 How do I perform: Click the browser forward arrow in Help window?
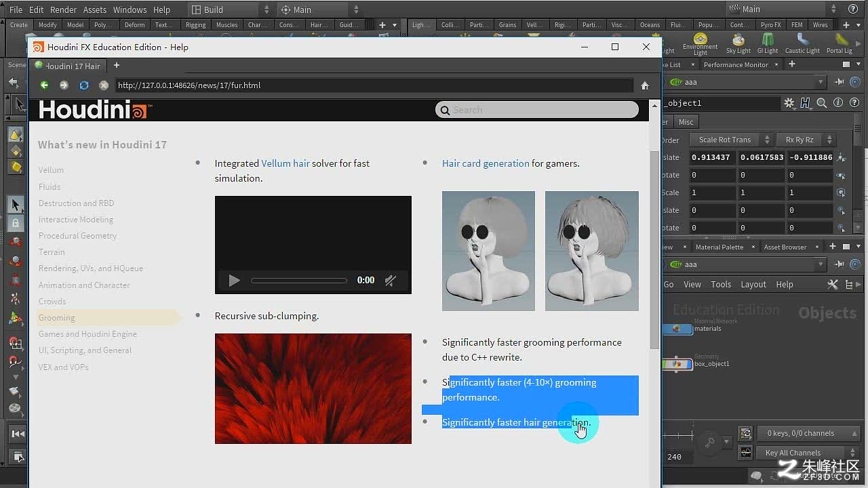point(64,85)
